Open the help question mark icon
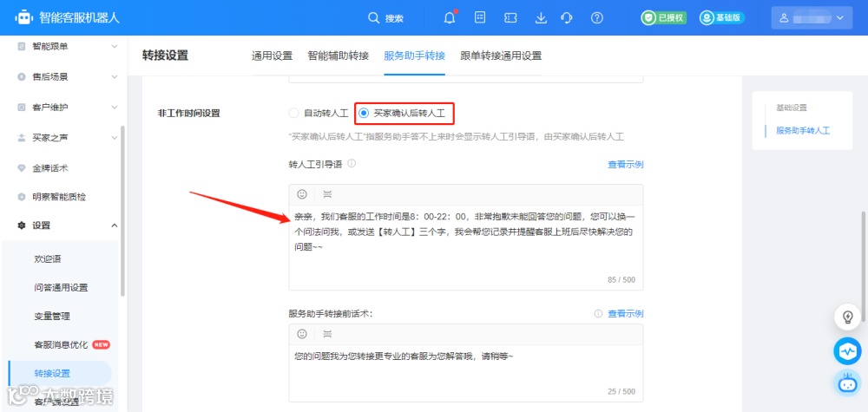The image size is (868, 412). coord(597,17)
